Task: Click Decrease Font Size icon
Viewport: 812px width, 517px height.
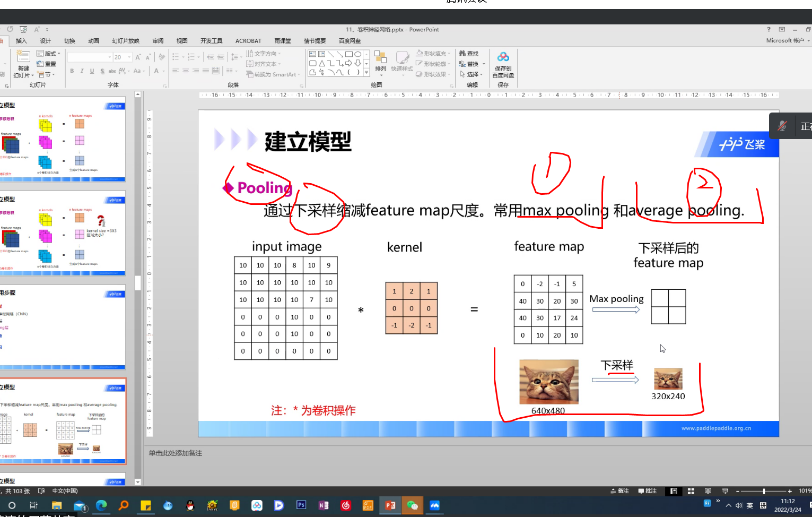Action: point(148,57)
